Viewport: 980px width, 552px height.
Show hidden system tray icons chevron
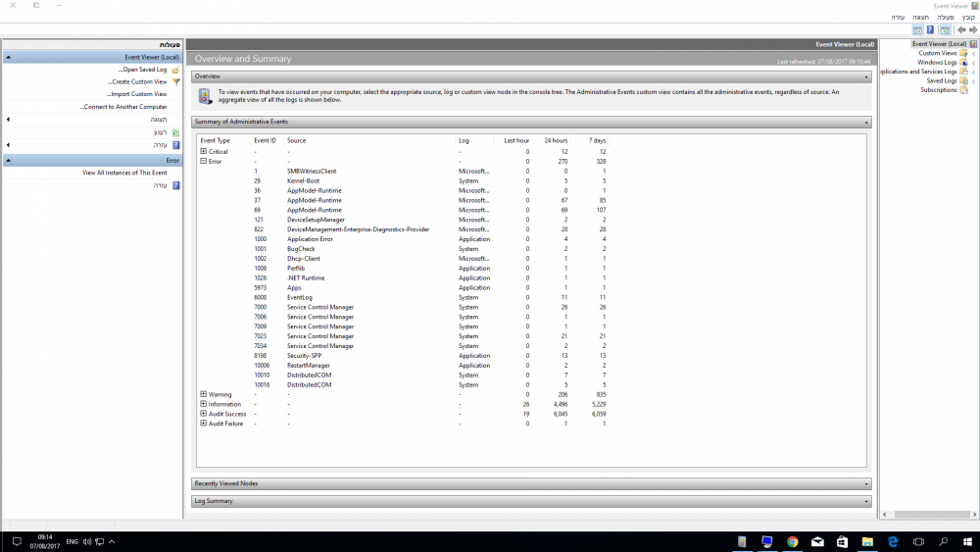pos(112,542)
